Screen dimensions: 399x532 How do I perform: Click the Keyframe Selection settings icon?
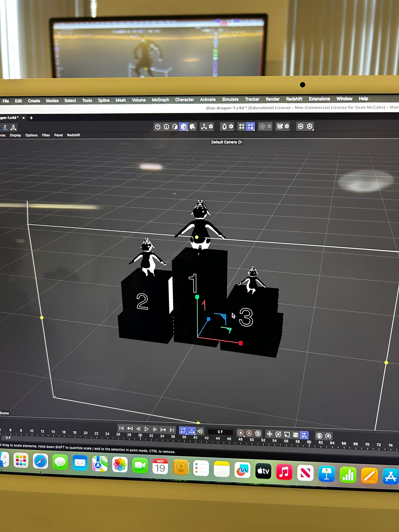point(258,433)
